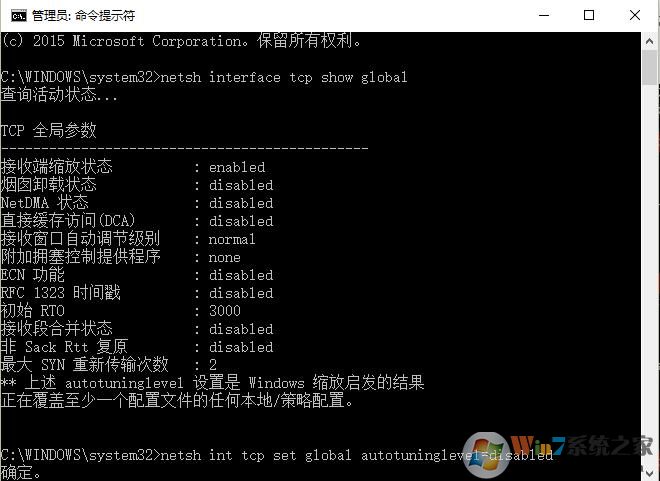660x481 pixels.
Task: Click the Windows logo watermark
Action: 487,455
